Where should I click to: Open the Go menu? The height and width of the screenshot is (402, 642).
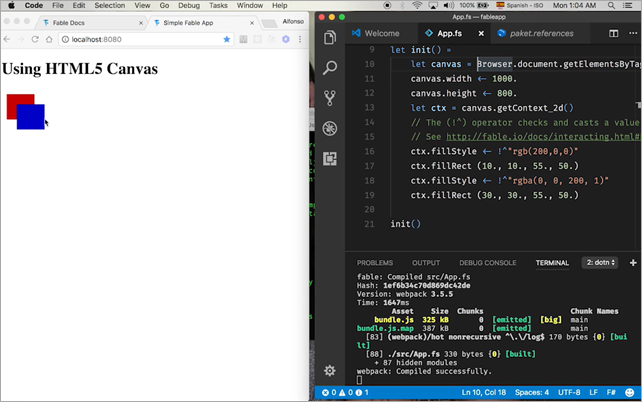pyautogui.click(x=164, y=5)
